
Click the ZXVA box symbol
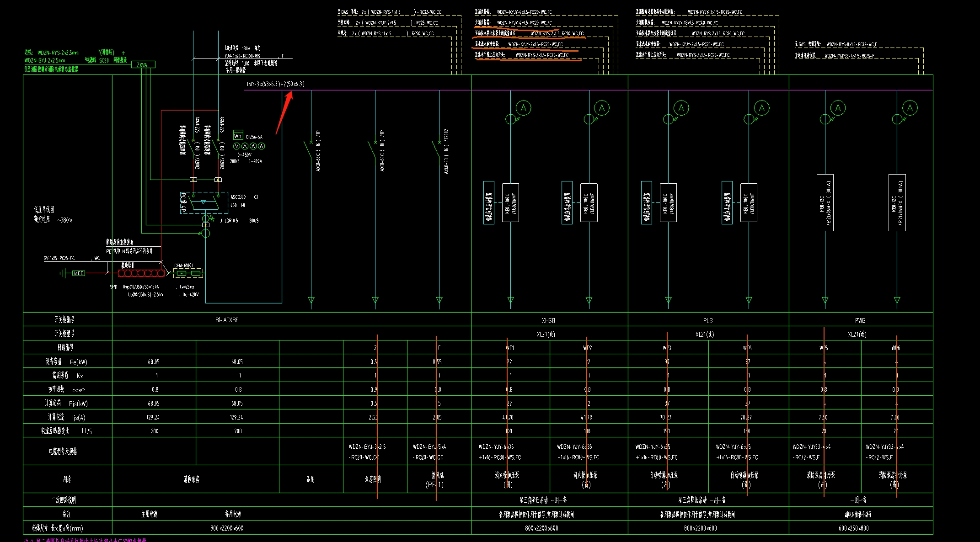tap(143, 64)
